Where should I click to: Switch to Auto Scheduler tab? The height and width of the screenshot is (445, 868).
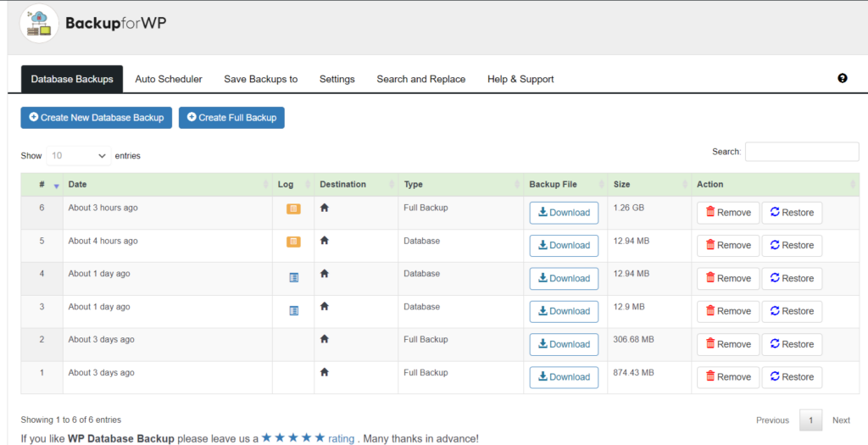(x=169, y=79)
